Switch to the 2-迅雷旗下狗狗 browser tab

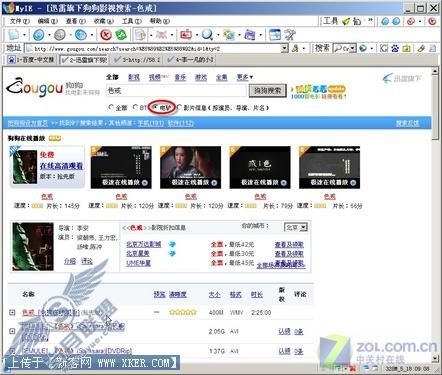pos(84,60)
